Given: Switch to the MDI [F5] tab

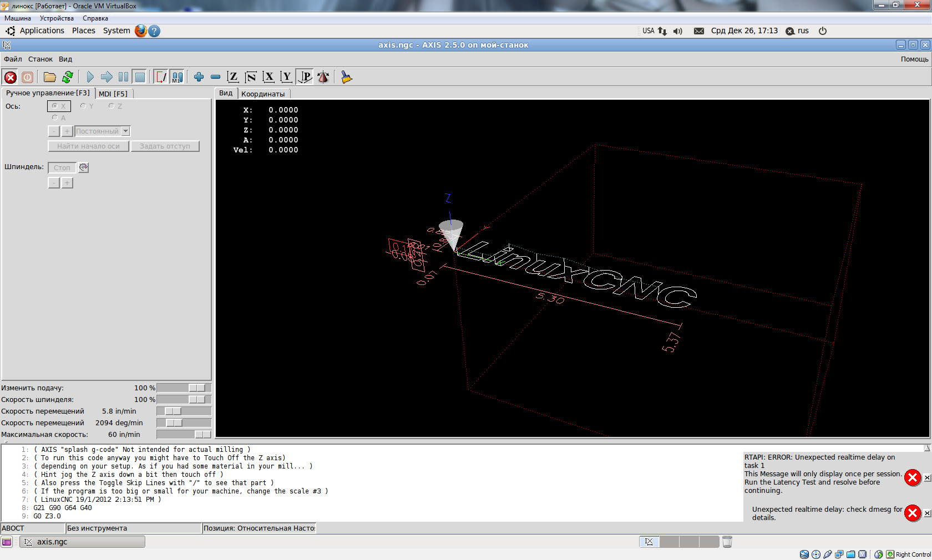Looking at the screenshot, I should click(113, 94).
